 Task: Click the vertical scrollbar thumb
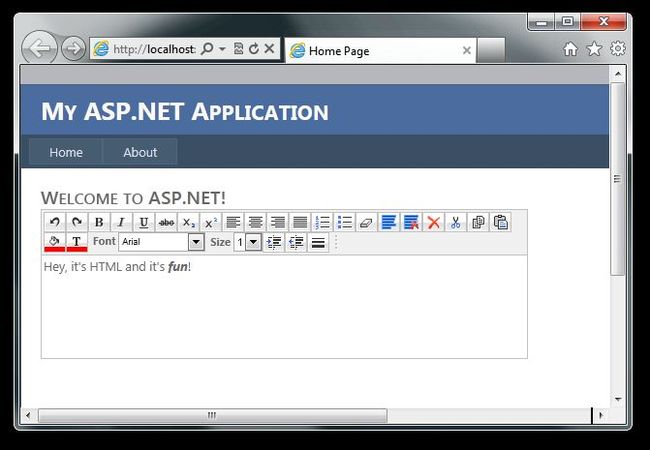click(618, 179)
